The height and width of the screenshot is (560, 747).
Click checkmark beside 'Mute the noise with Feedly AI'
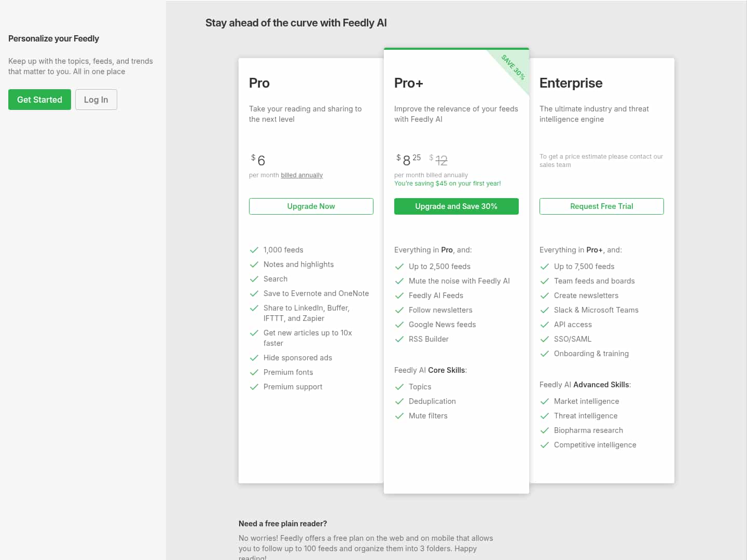coord(399,281)
